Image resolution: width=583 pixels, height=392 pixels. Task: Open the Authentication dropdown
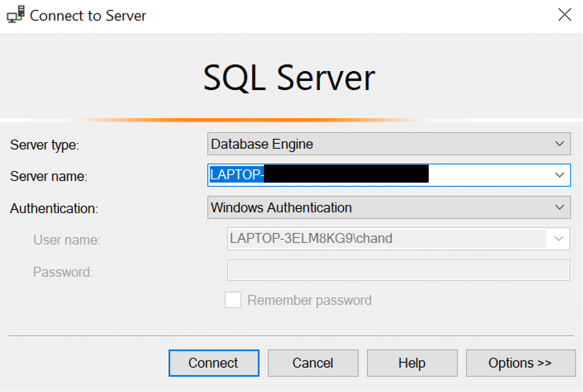tap(389, 207)
